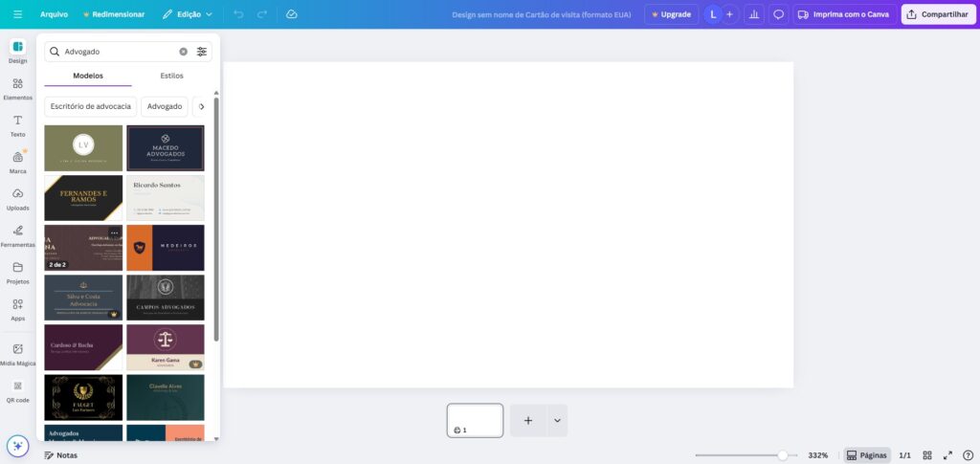
Task: Open the Design sidebar panel
Action: tap(17, 52)
